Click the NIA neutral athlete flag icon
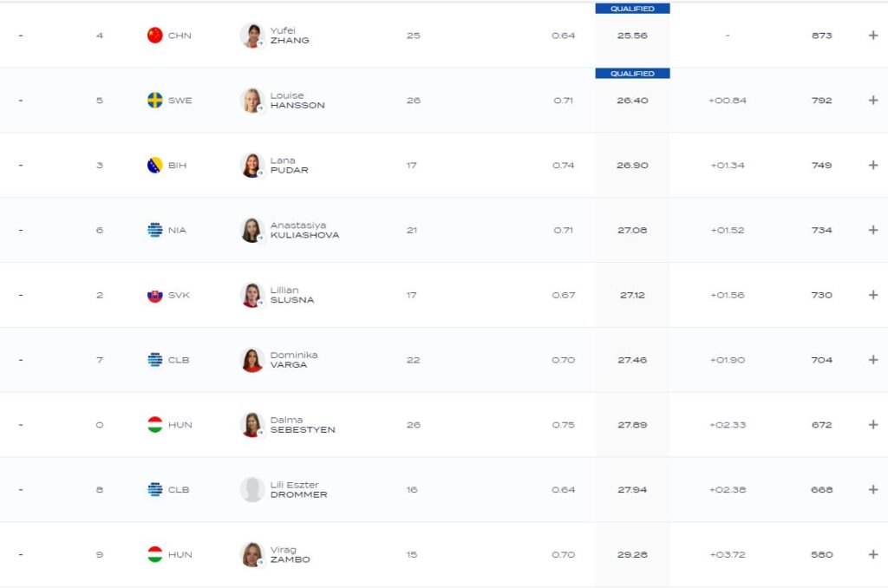Image resolution: width=888 pixels, height=588 pixels. coord(155,230)
